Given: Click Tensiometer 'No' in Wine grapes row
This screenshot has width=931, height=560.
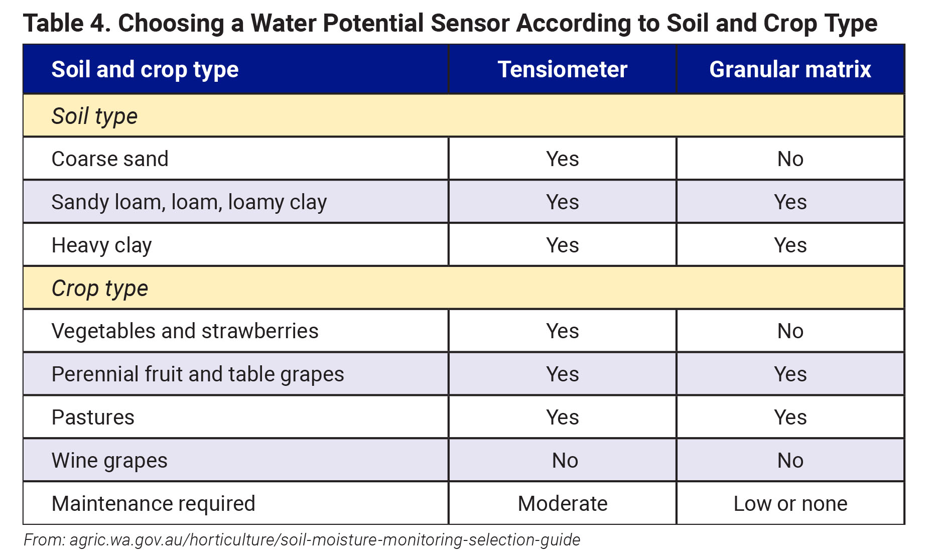Looking at the screenshot, I should point(565,461).
